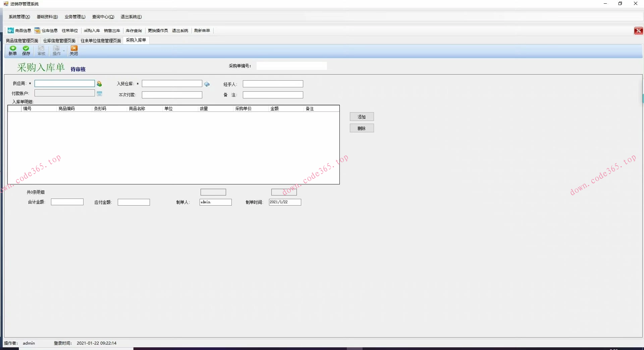Open the 付款账户 account picker icon
The width and height of the screenshot is (644, 350).
click(100, 94)
